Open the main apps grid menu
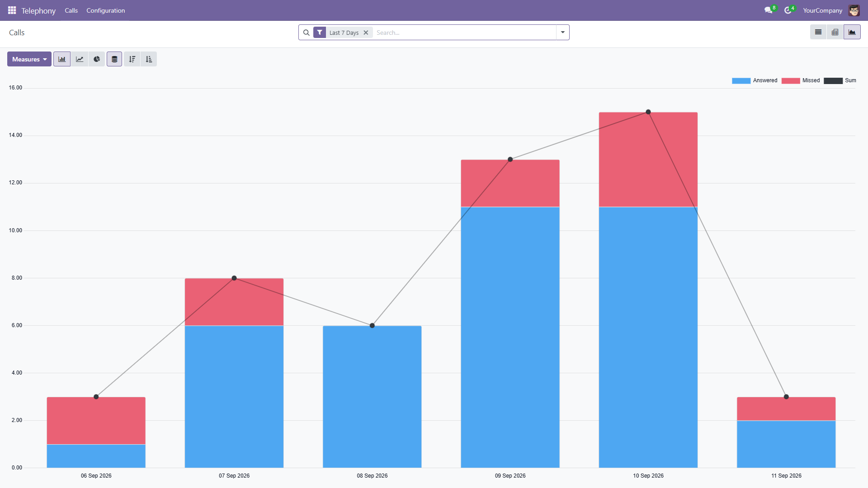Image resolution: width=868 pixels, height=488 pixels. 12,10
